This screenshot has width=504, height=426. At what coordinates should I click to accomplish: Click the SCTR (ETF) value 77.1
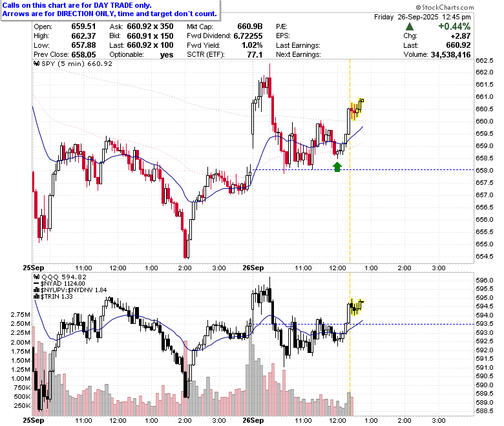click(255, 55)
